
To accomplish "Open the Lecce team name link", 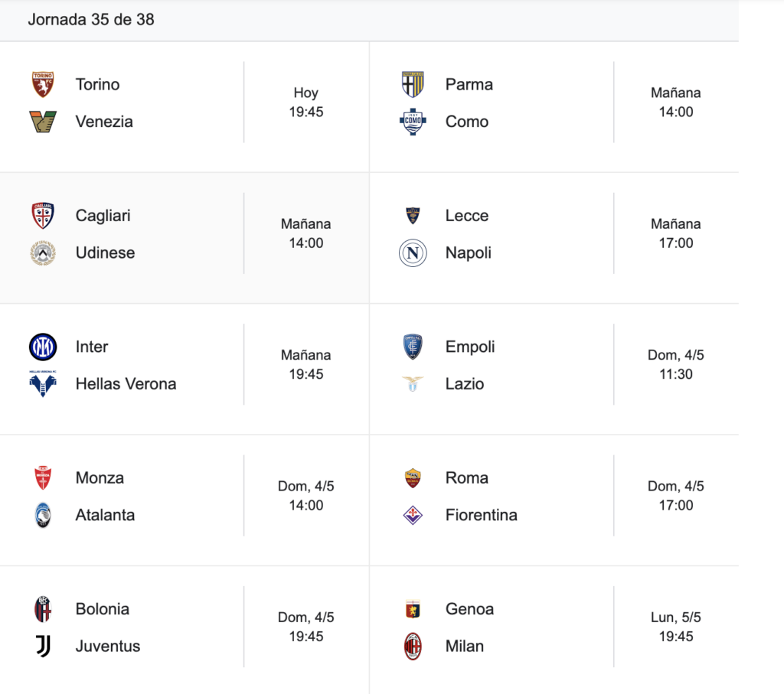I will point(467,215).
